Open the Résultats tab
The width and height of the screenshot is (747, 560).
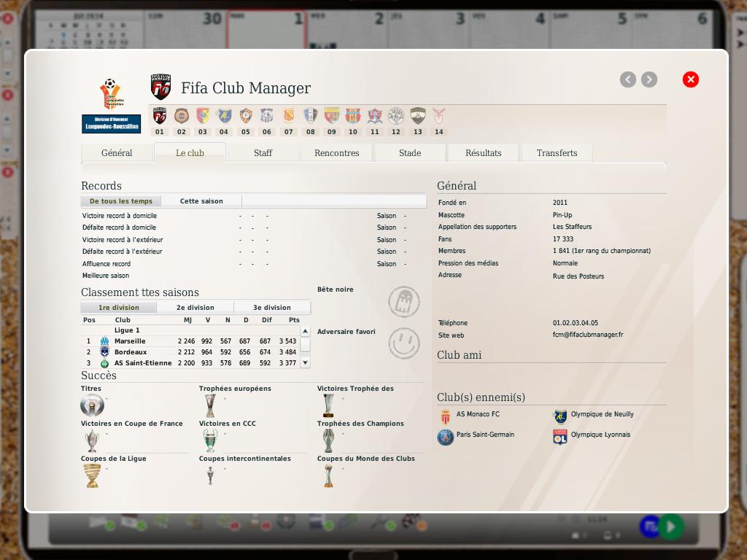coord(484,153)
